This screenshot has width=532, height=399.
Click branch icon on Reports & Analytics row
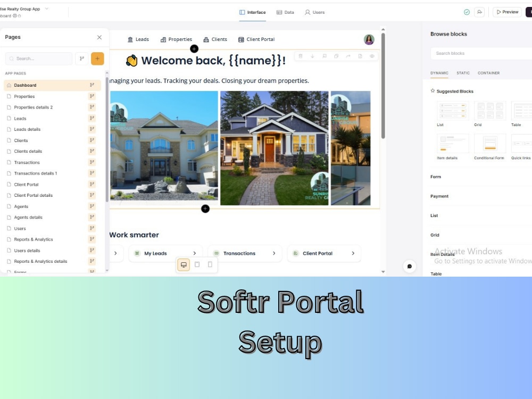click(92, 239)
